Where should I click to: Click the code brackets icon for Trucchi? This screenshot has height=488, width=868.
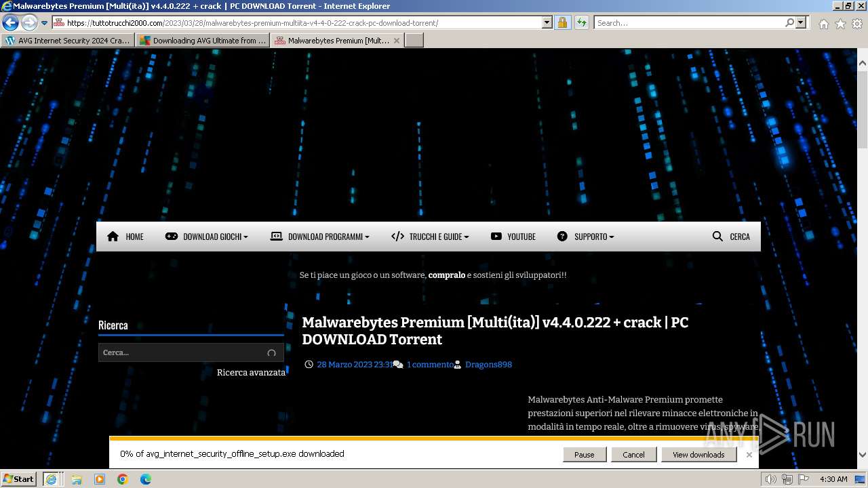tap(397, 237)
